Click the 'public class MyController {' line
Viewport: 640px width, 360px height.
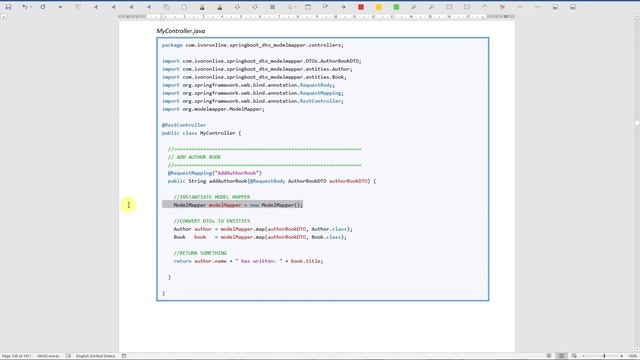(201, 133)
